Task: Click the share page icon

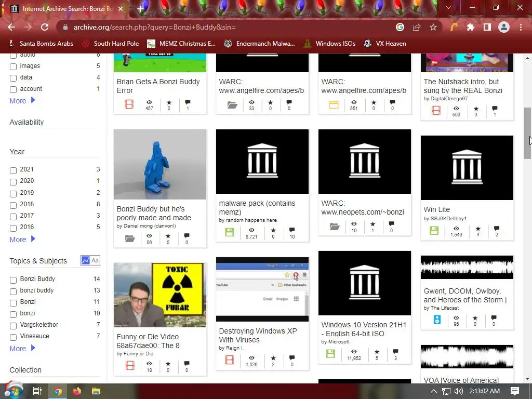Action: (417, 27)
